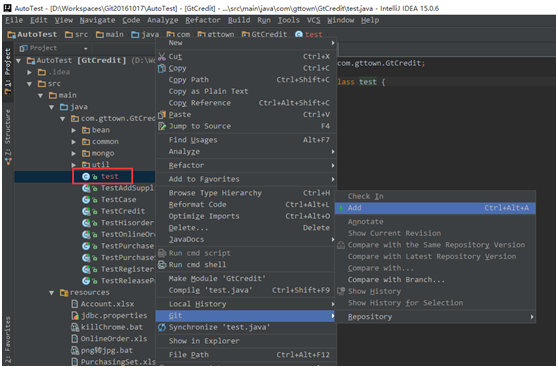The height and width of the screenshot is (368, 558).
Task: Choose Make Module 'GtCredit'
Action: point(246,279)
